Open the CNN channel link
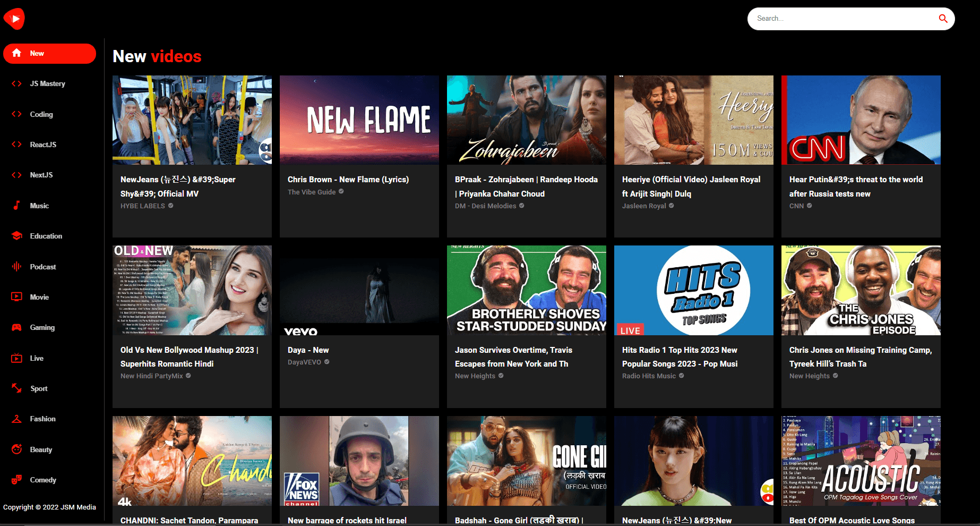The width and height of the screenshot is (980, 526). (796, 206)
